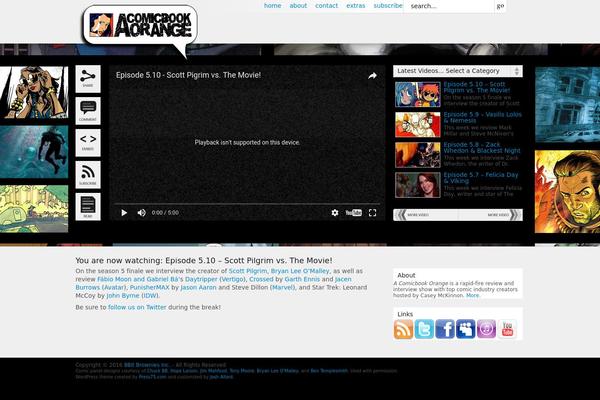600x400 pixels.
Task: Open the Garth Ennis link
Action: 302,279
